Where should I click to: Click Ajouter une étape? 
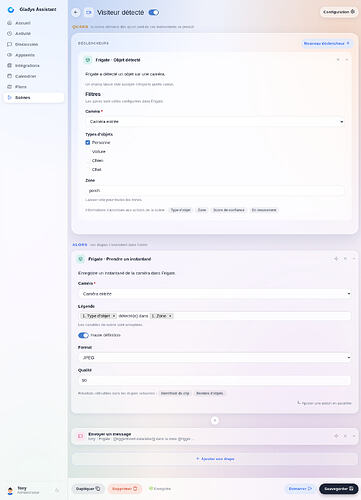point(215,459)
